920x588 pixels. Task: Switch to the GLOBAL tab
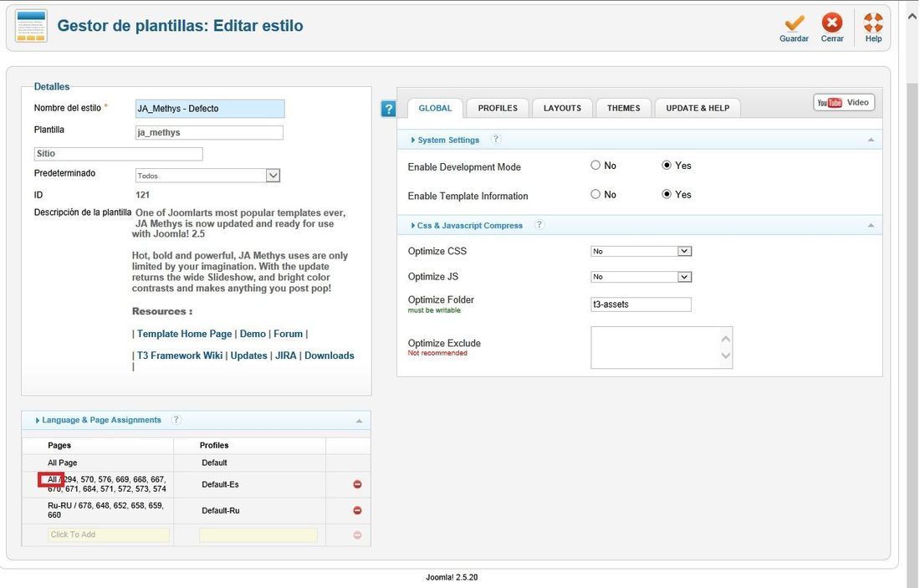[x=436, y=108]
